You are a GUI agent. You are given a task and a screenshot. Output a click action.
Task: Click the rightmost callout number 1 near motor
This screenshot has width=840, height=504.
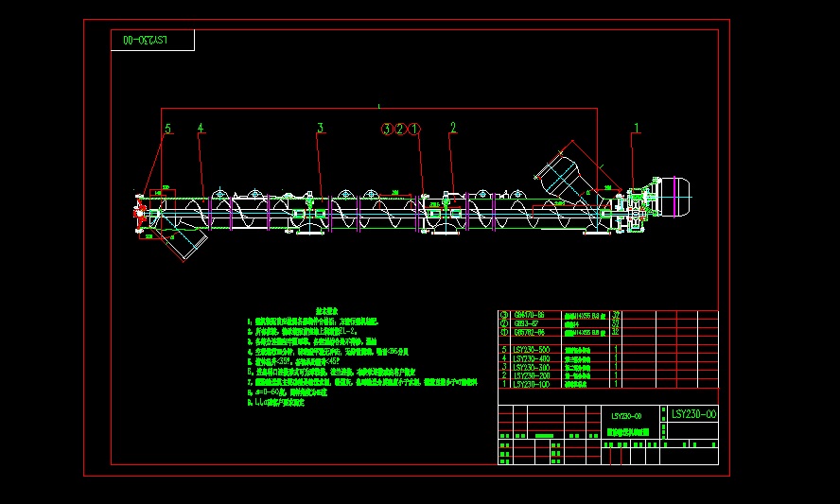tap(637, 128)
